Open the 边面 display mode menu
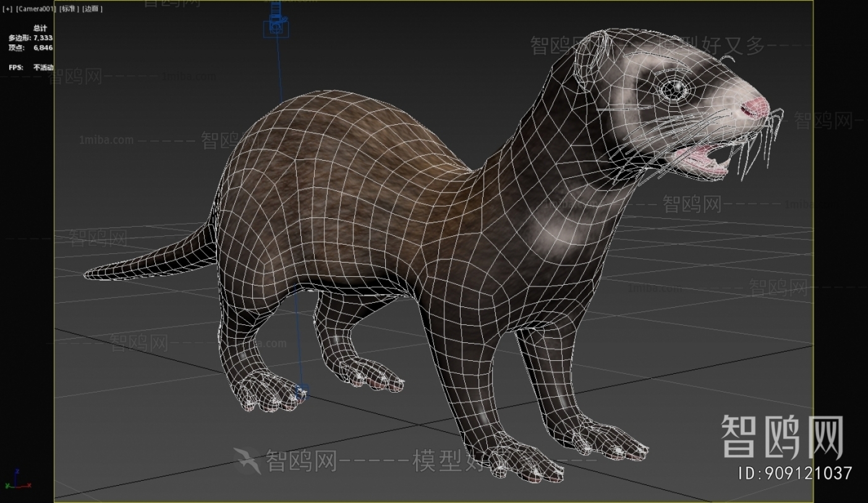The width and height of the screenshot is (868, 503). point(93,9)
